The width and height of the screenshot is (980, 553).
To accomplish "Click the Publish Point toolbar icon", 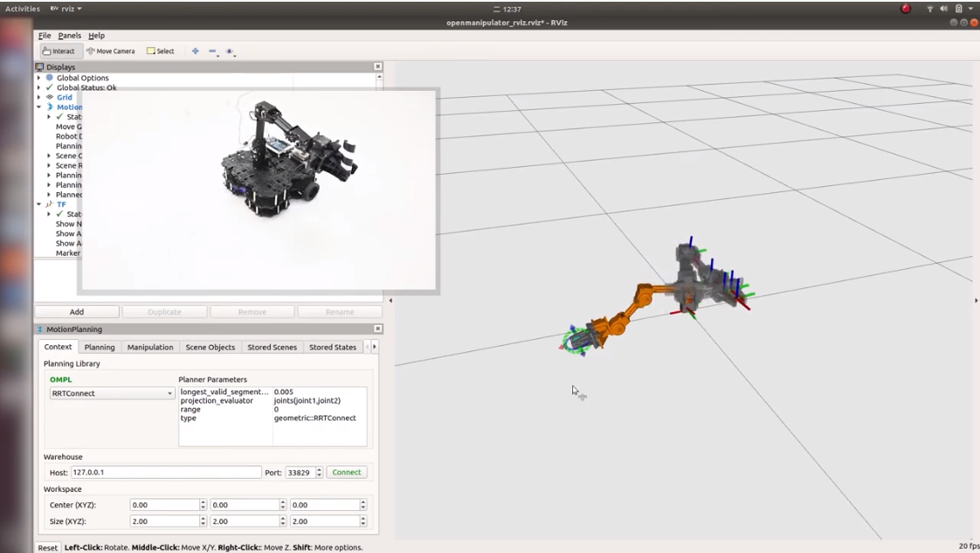I will [229, 52].
